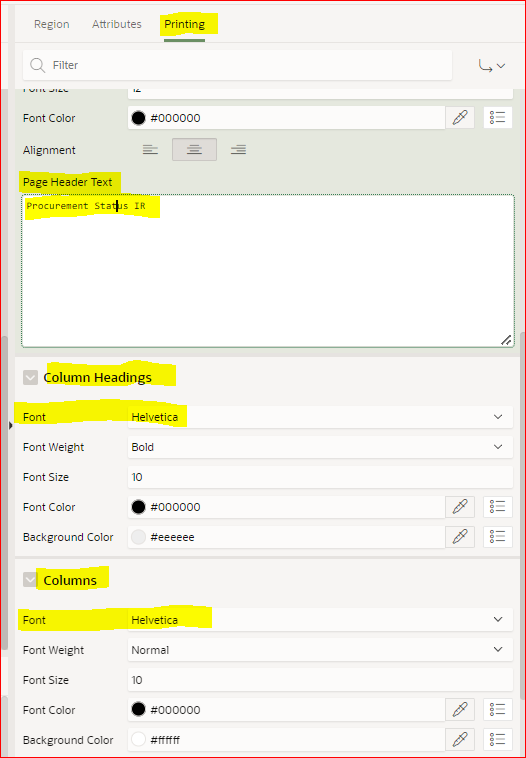The image size is (526, 758).
Task: Open the go-to-group menu beside Filter
Action: 492,65
